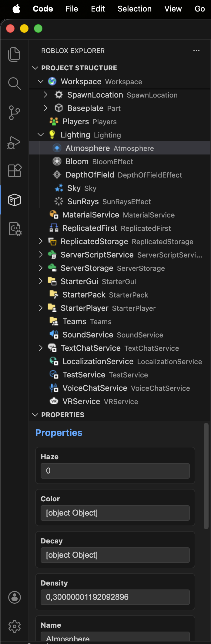Expand the StarterPlayer node
This screenshot has width=211, height=644.
tap(41, 308)
